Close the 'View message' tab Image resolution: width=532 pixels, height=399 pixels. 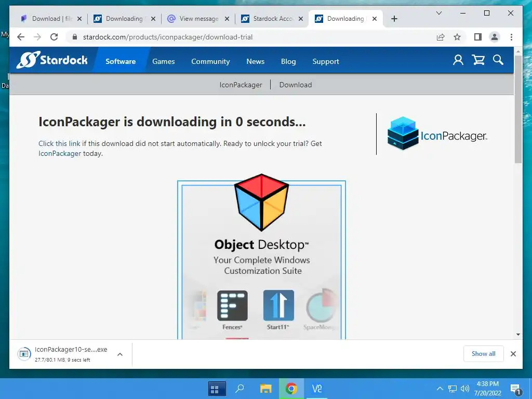pos(227,19)
